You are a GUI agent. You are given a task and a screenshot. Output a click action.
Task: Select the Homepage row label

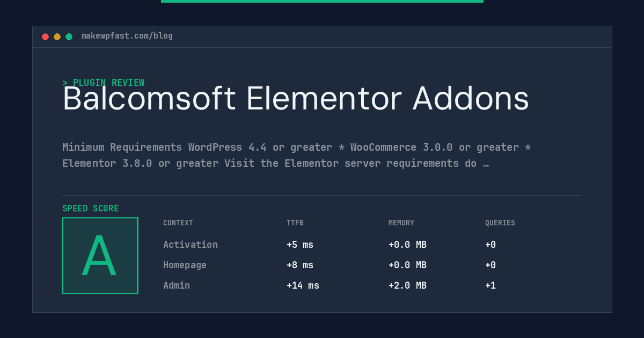[185, 265]
